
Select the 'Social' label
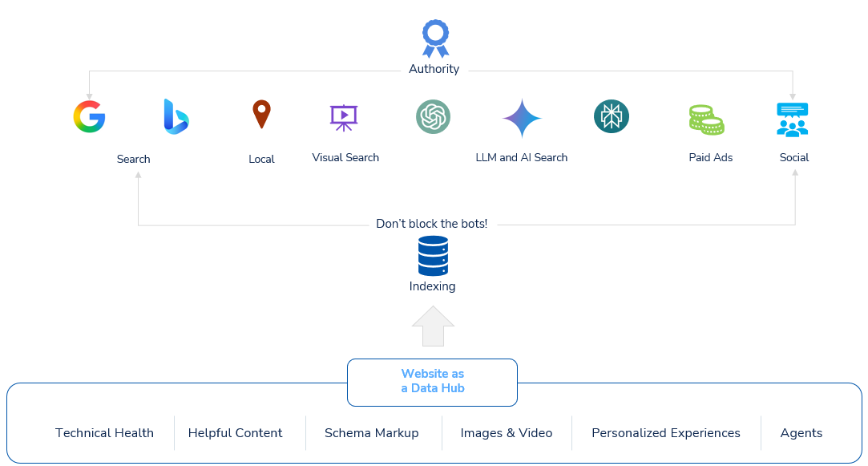click(793, 157)
